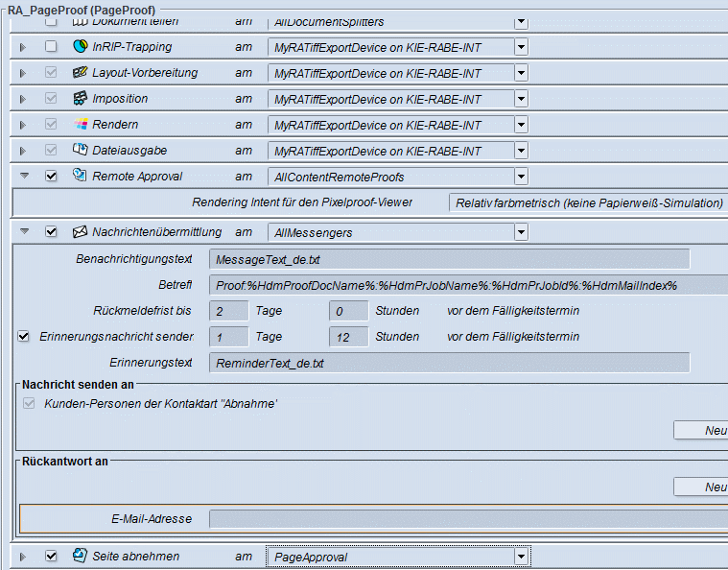Click the Remote Approval step icon

click(x=80, y=176)
